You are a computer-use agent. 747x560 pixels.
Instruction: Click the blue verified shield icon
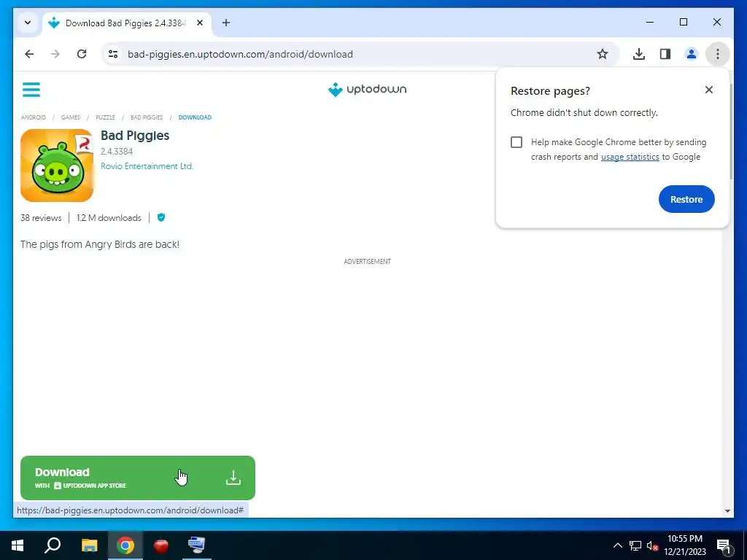(x=161, y=217)
